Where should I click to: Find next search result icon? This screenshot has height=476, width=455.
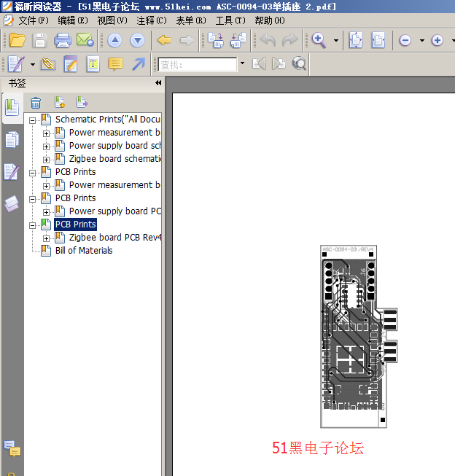pyautogui.click(x=279, y=63)
